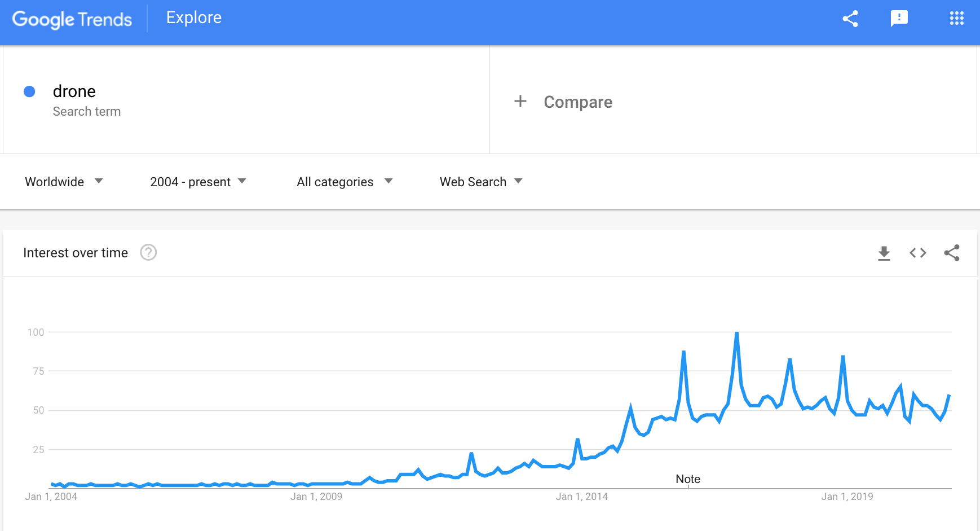
Task: Open the Google apps grid
Action: pyautogui.click(x=957, y=19)
